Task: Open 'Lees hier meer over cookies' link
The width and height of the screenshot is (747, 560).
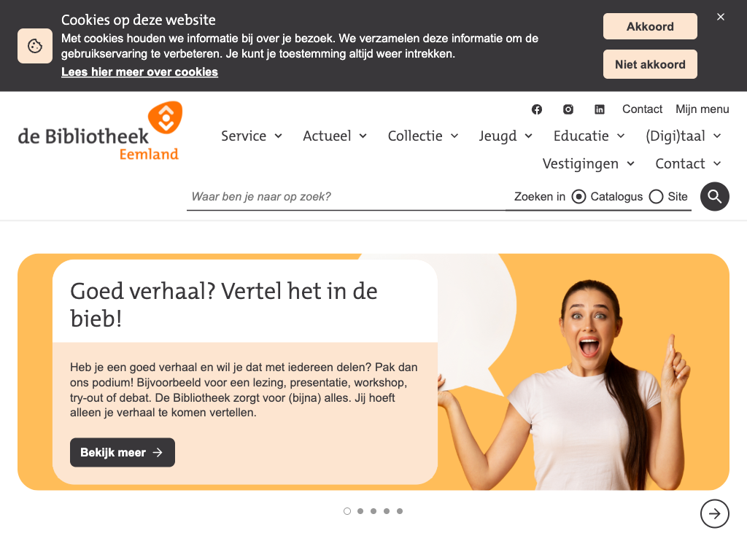Action: [x=139, y=72]
